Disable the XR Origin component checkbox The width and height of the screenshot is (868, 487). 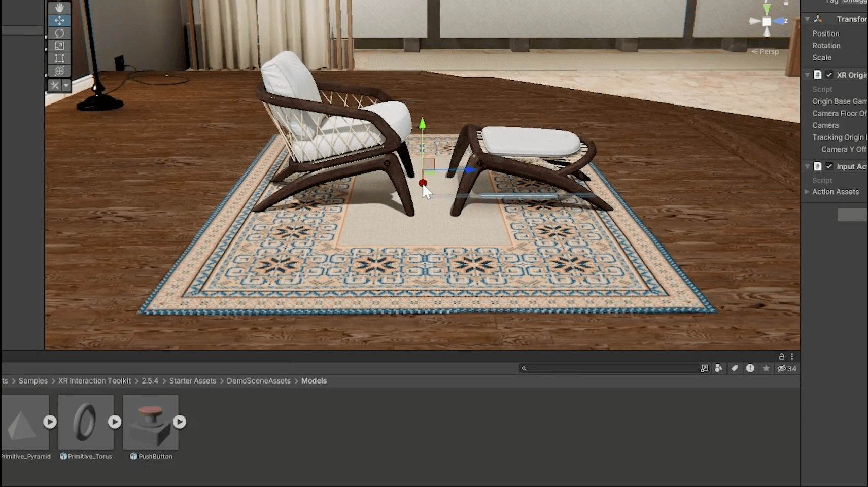click(830, 74)
